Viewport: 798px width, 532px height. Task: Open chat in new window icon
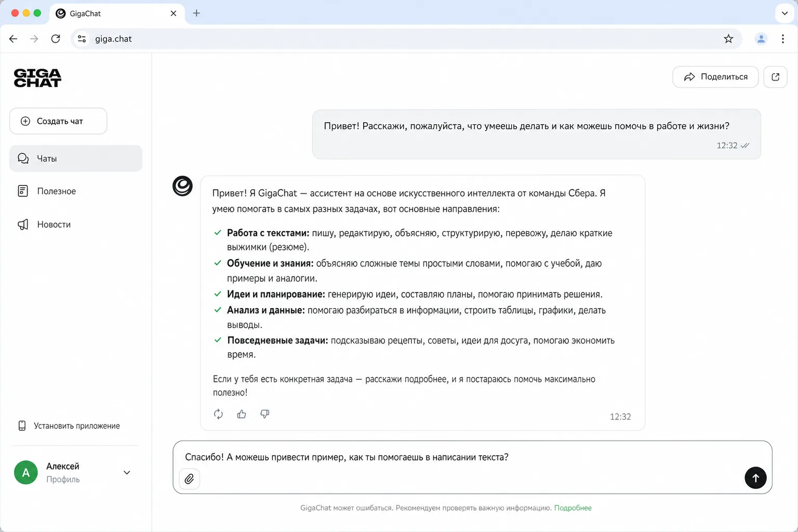pyautogui.click(x=775, y=77)
